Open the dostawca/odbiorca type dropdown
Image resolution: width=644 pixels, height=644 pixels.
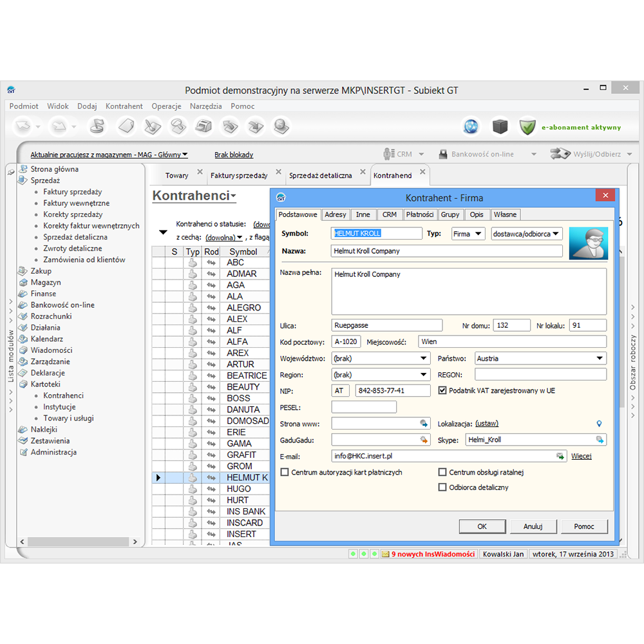[x=556, y=234]
